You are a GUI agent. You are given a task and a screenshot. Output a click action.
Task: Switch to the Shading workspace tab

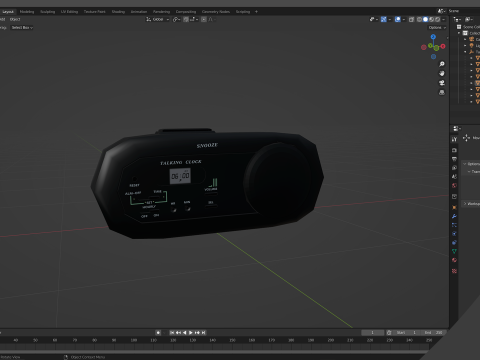coord(118,11)
